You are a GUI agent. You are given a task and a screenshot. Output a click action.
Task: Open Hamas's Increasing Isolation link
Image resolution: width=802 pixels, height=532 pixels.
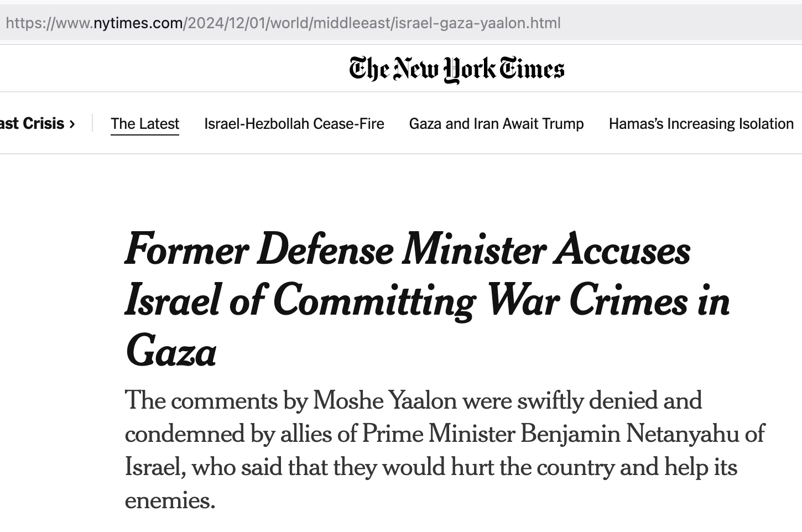click(701, 123)
